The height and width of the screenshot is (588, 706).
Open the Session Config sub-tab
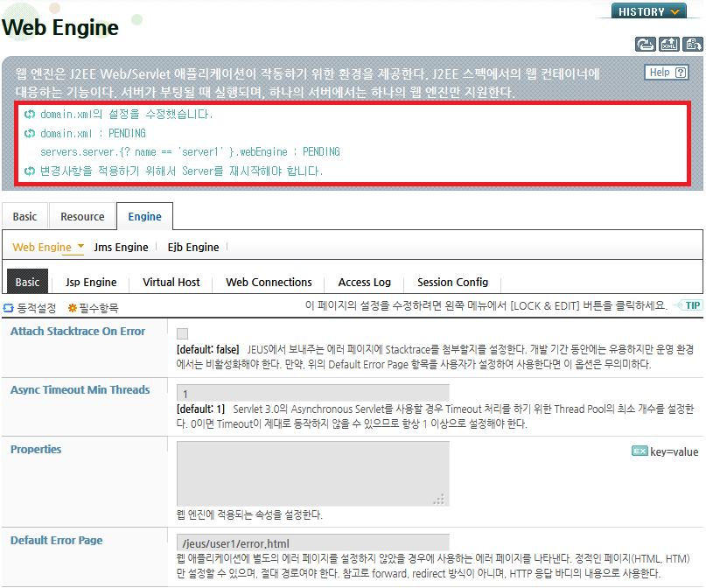pos(452,282)
